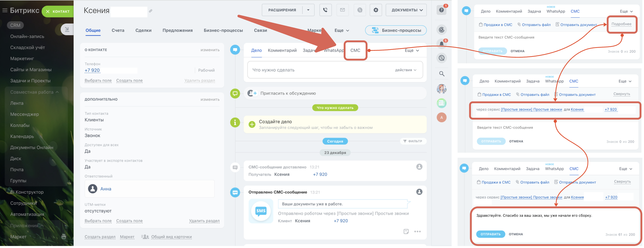Image resolution: width=644 pixels, height=248 pixels.
Task: Expand the Еще menu in timeline editor
Action: [x=412, y=51]
